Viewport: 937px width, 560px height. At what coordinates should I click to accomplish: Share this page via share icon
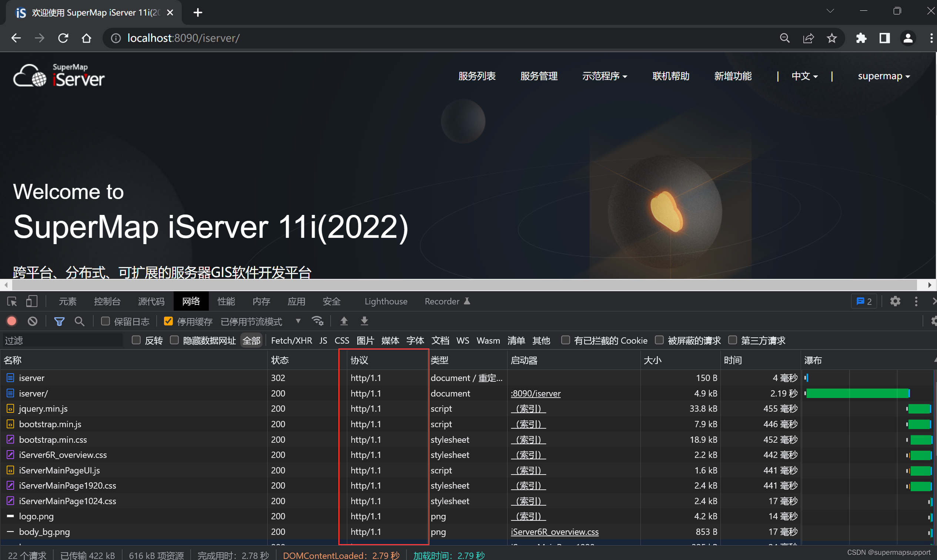(808, 38)
